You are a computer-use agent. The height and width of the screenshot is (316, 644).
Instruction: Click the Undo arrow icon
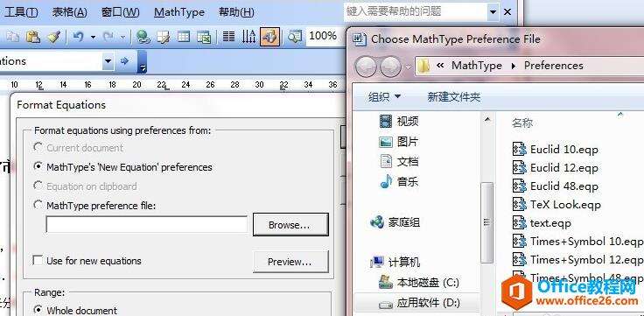(x=79, y=37)
